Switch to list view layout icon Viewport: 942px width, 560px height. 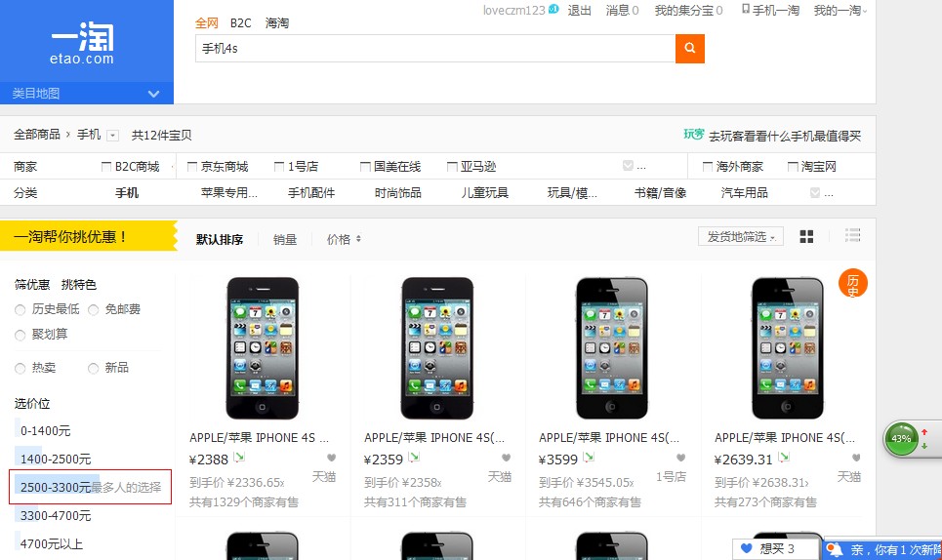(x=852, y=236)
